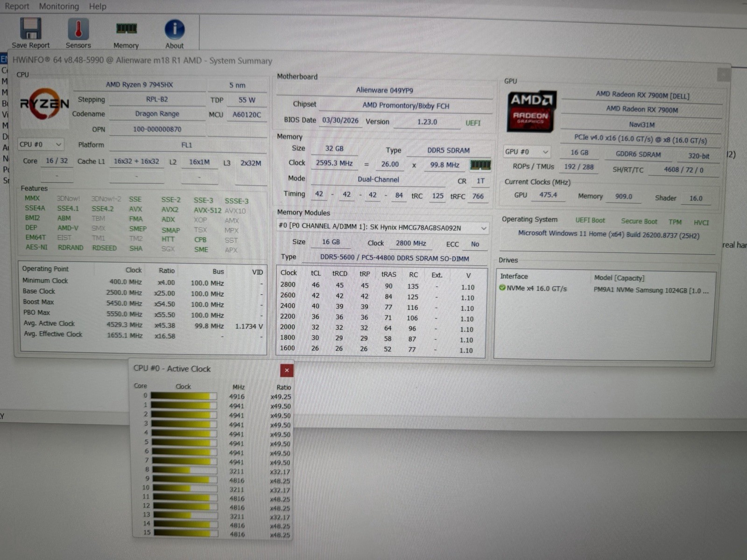Click the UEFI Boot indicator
The width and height of the screenshot is (747, 560).
point(590,220)
